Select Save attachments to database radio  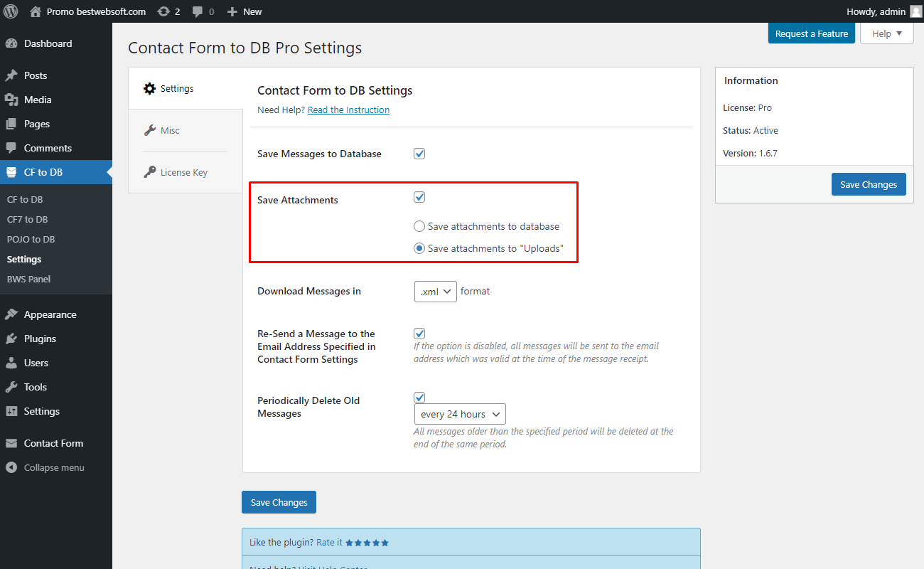[419, 226]
